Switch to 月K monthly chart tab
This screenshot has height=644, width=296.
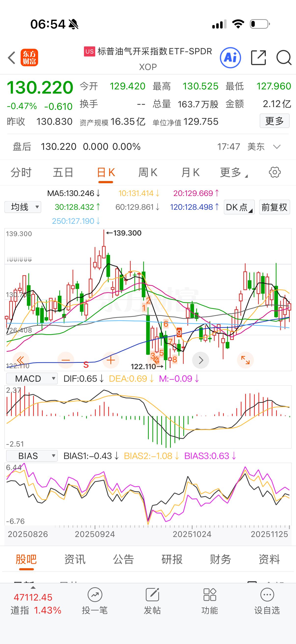(x=190, y=172)
